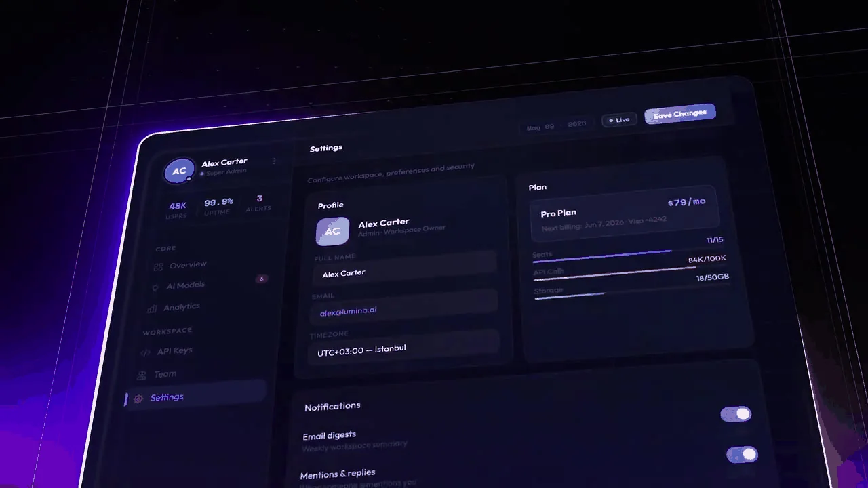The image size is (868, 488).
Task: Click the API Calls usage bar
Action: (x=631, y=271)
